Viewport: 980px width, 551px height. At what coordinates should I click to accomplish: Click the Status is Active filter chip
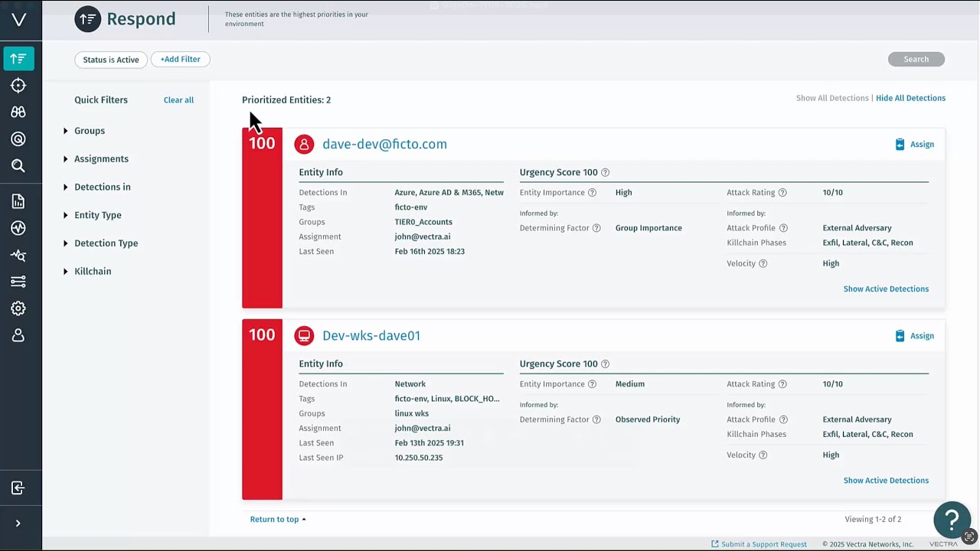click(x=111, y=60)
